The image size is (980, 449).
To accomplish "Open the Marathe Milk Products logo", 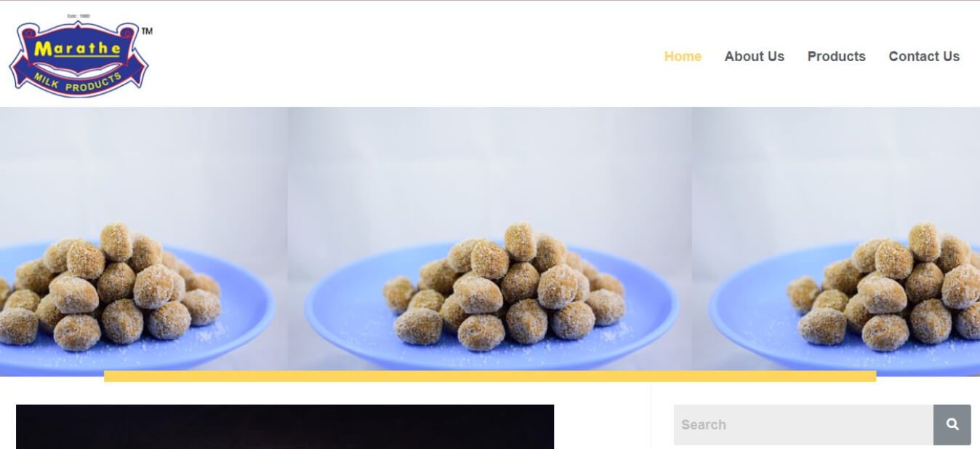I will 79,56.
